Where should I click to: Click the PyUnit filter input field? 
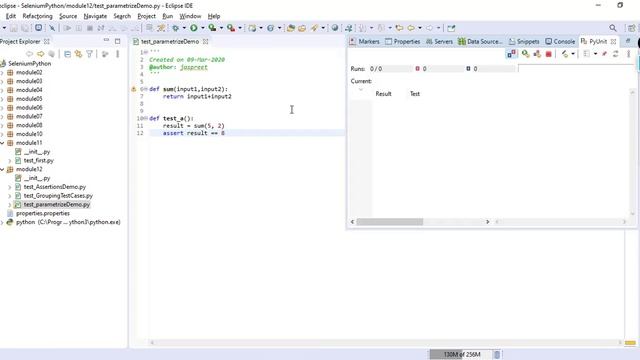click(576, 69)
